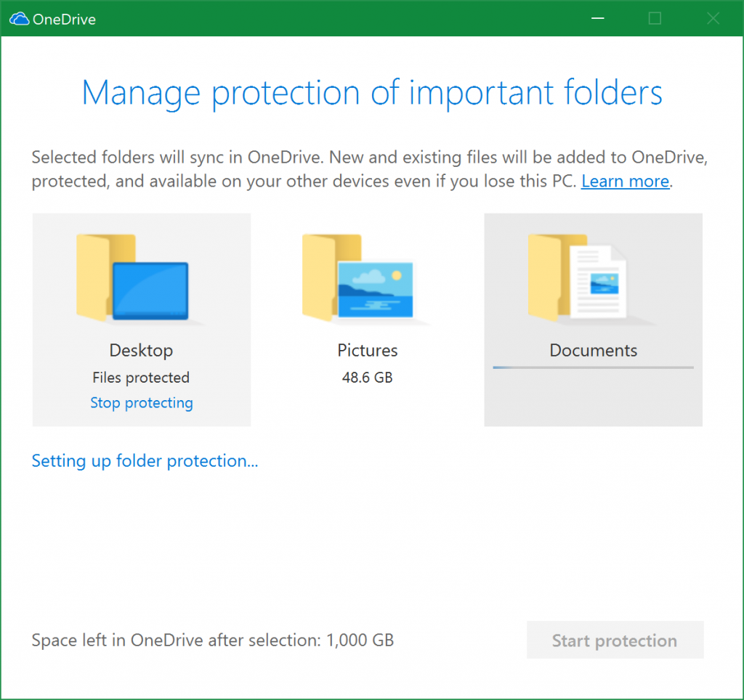The width and height of the screenshot is (744, 700).
Task: Click the Learn more link
Action: 625,181
